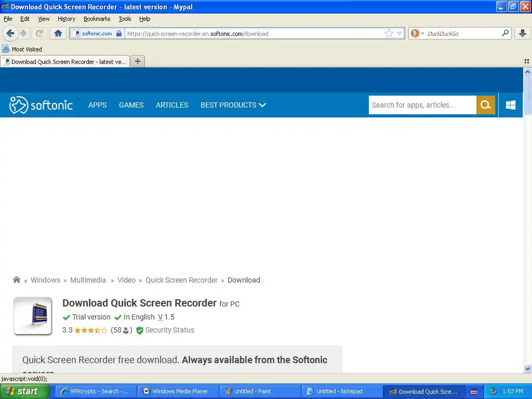Screen dimensions: 532x399
Task: Click the forward navigation arrow
Action: tap(23, 33)
